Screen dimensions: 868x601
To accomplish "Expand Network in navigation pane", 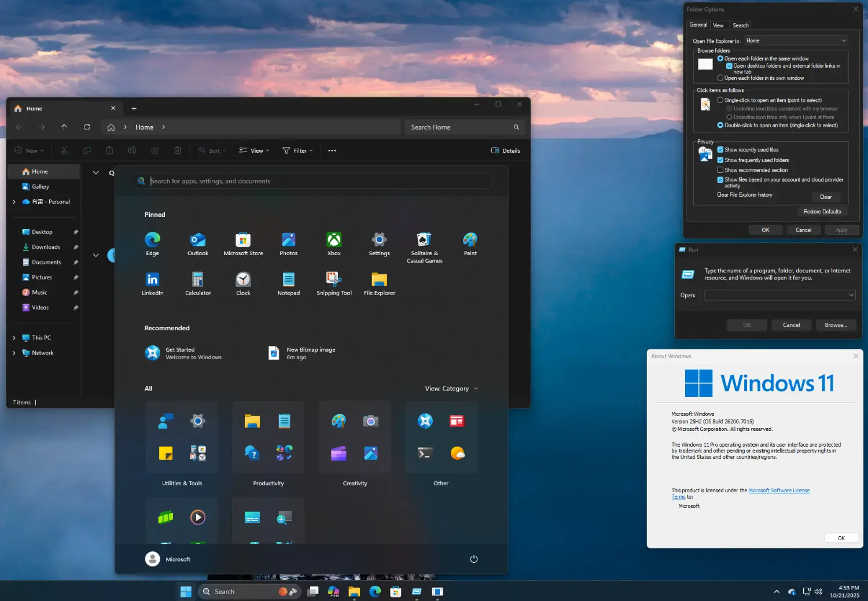I will click(14, 353).
